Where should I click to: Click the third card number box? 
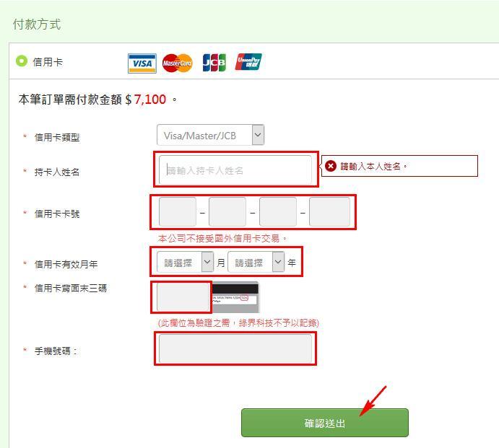278,212
